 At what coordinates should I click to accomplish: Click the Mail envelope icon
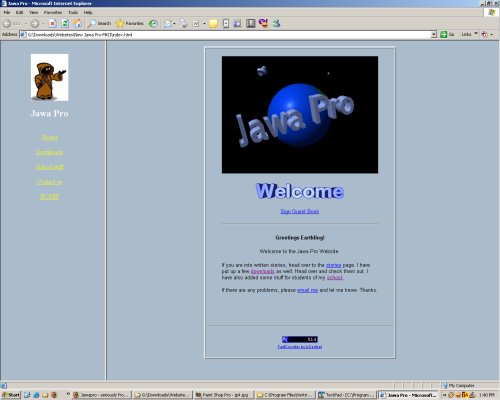pos(168,23)
